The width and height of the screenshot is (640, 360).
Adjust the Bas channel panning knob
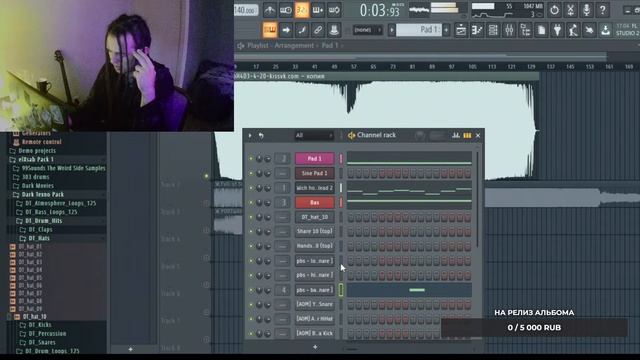click(259, 202)
